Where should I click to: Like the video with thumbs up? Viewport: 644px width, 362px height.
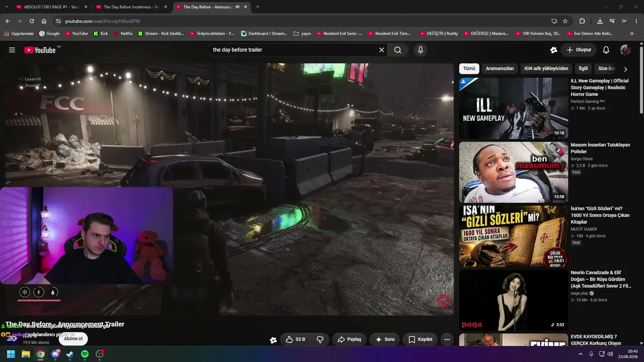295,339
